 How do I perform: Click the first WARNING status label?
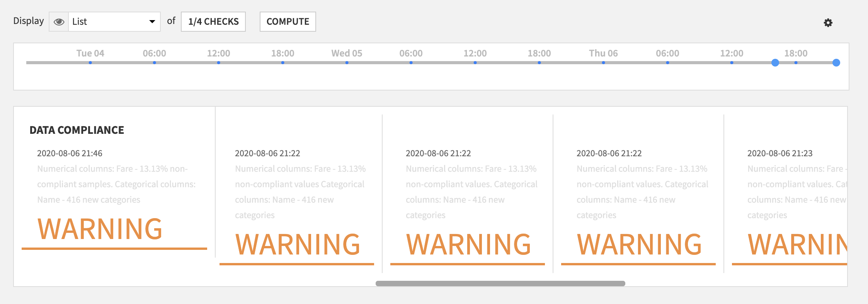point(100,229)
